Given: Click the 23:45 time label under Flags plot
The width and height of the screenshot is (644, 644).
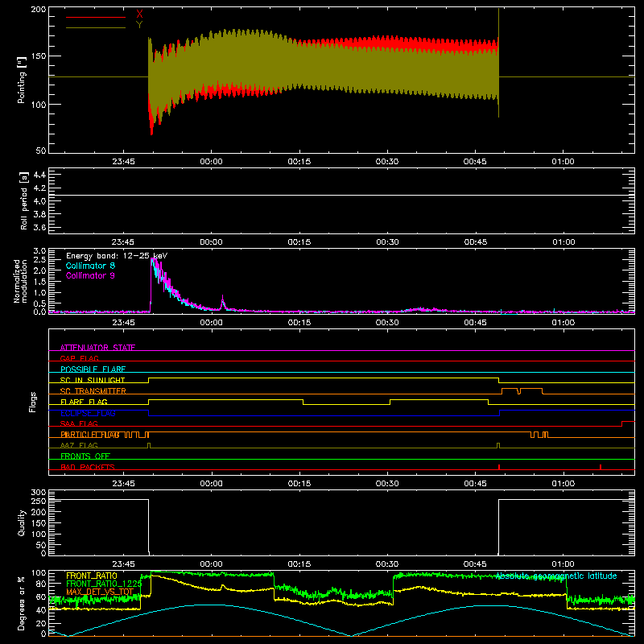Looking at the screenshot, I should [x=123, y=484].
